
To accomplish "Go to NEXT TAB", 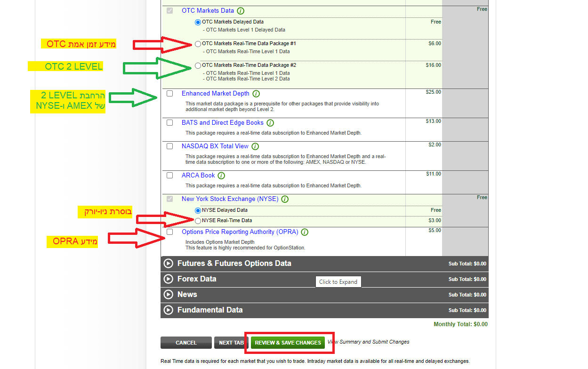I will tap(231, 343).
